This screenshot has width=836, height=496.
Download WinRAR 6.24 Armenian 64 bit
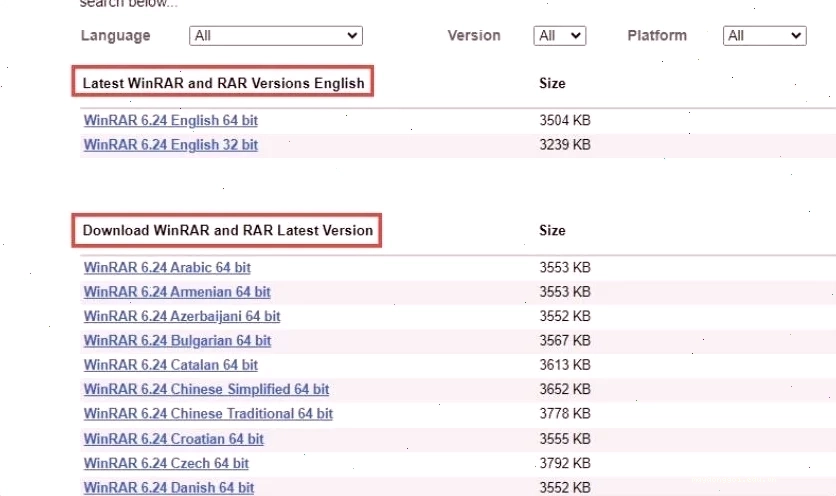click(x=177, y=292)
